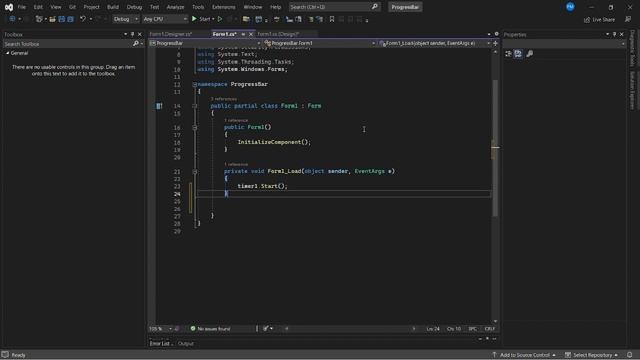Image resolution: width=640 pixels, height=360 pixels.
Task: Close the Form1.cs tab
Action: [x=251, y=34]
